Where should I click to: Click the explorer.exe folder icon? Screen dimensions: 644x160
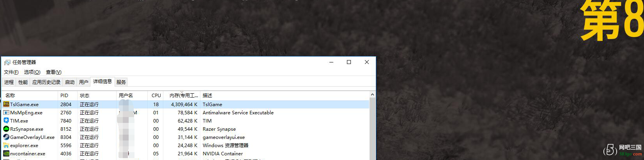coord(6,145)
